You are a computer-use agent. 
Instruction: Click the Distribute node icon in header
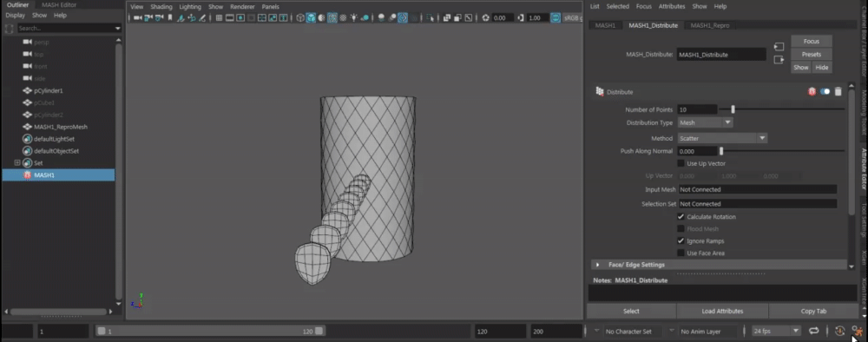(599, 91)
